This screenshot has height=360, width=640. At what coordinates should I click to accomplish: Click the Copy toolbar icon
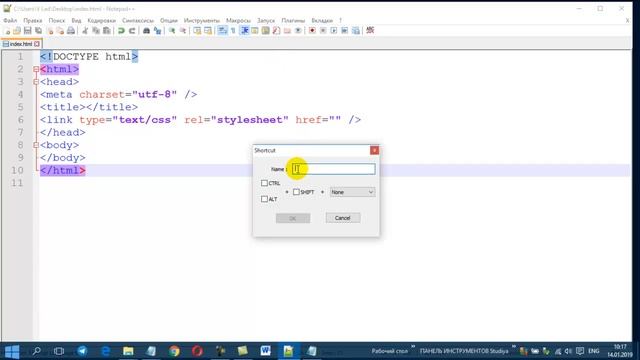pos(96,31)
